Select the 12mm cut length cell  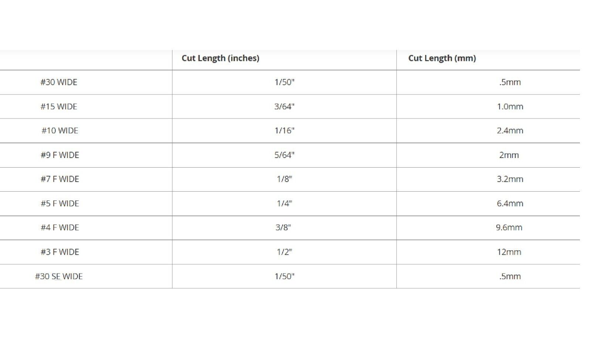click(x=509, y=252)
